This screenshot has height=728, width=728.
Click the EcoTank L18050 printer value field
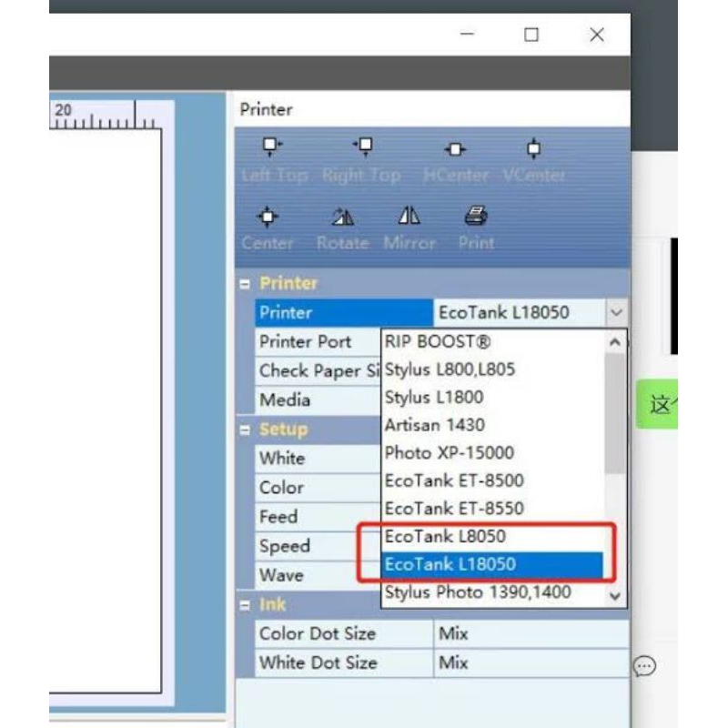tap(519, 312)
